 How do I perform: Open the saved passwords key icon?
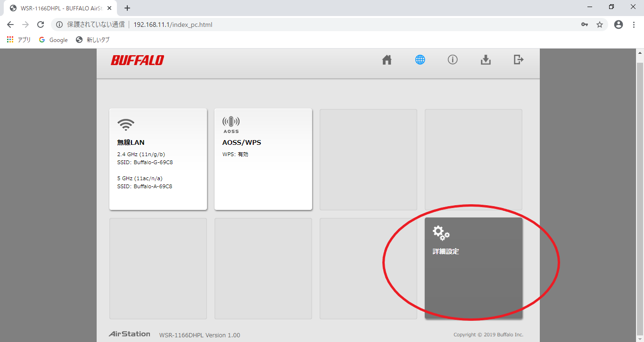585,25
